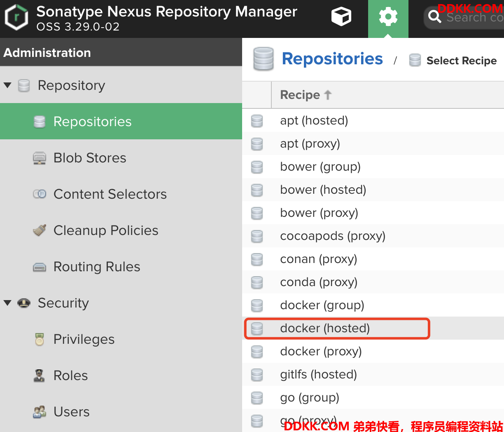Open Roles in the sidebar
The height and width of the screenshot is (432, 504).
pyautogui.click(x=121, y=375)
